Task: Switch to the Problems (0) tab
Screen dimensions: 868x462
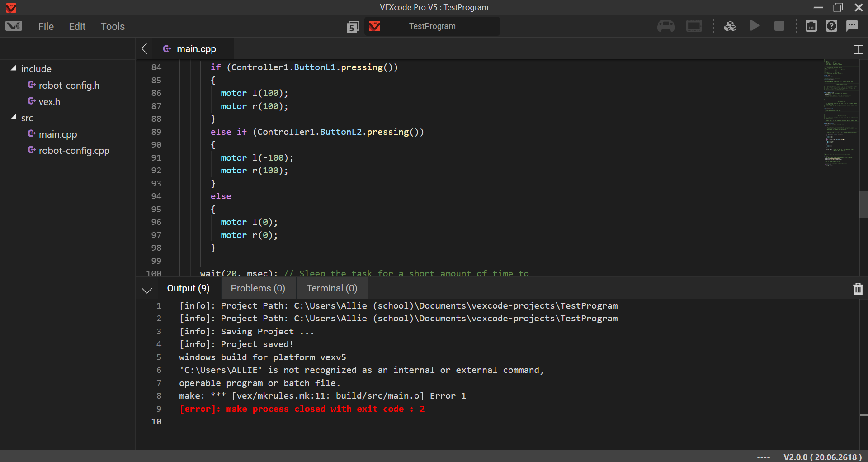Action: coord(258,288)
